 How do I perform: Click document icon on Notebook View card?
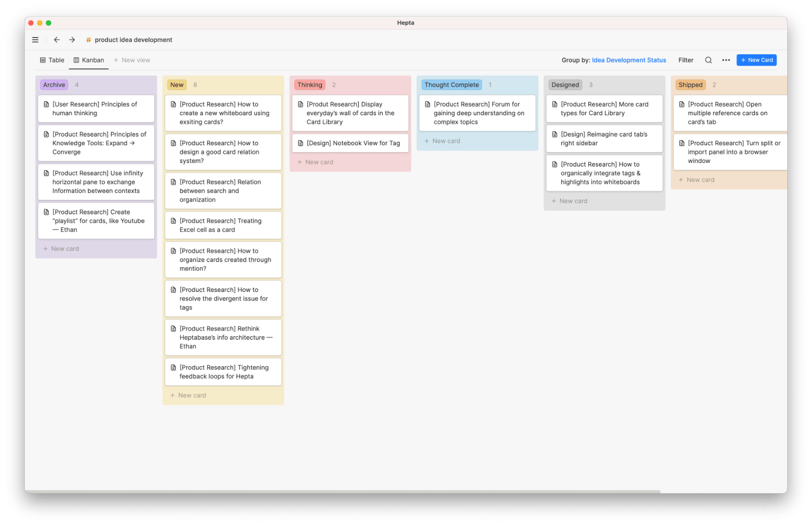click(300, 143)
